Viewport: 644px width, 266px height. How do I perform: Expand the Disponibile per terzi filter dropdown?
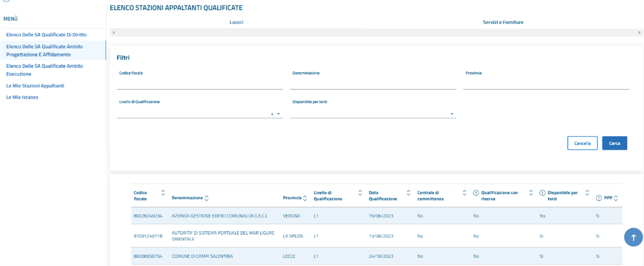pos(452,114)
